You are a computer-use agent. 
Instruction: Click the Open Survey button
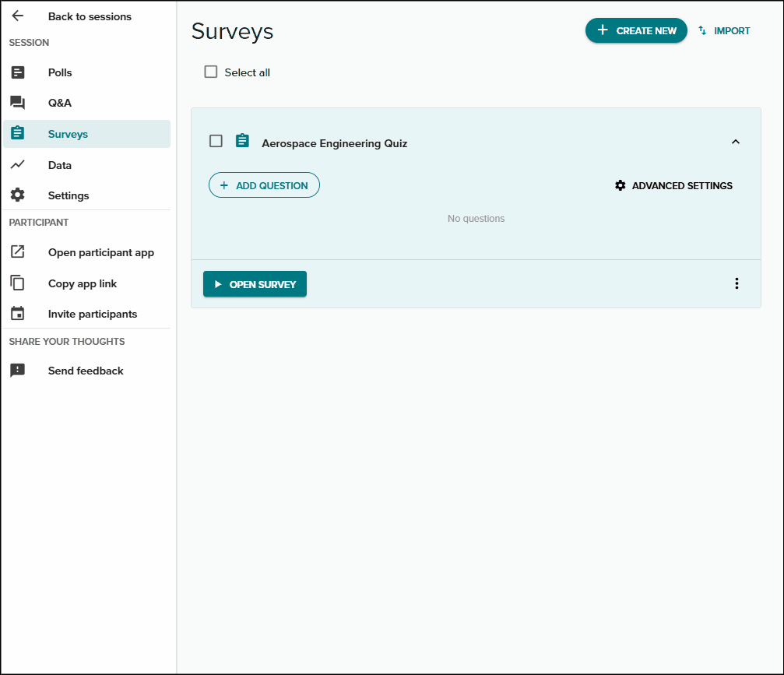(x=255, y=283)
